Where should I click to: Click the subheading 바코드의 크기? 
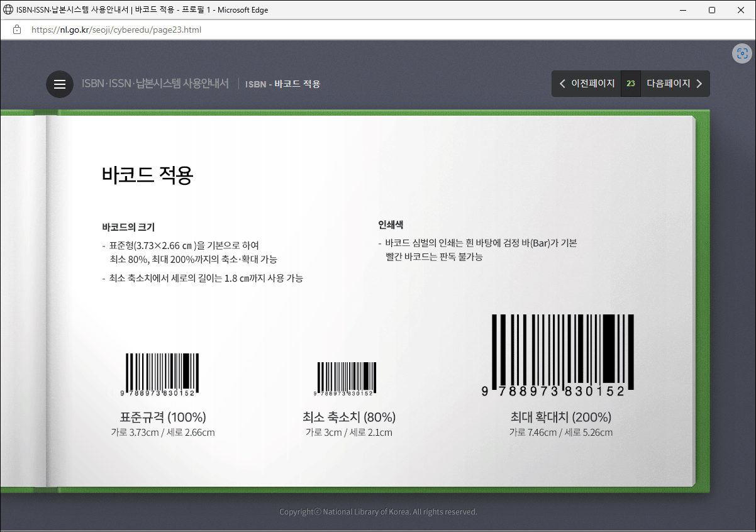(x=128, y=227)
